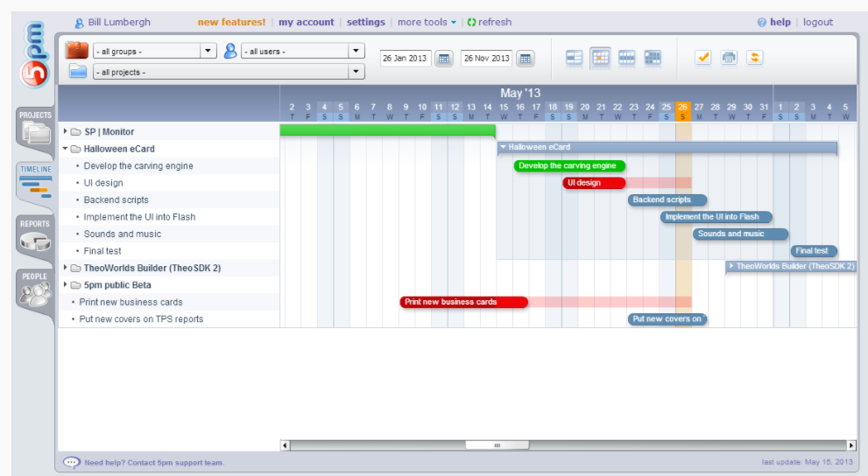
Task: Select Backend scripts task in list
Action: point(169,199)
